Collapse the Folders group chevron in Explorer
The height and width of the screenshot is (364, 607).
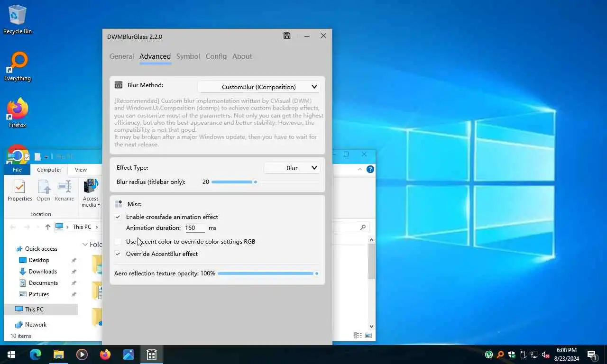(x=85, y=245)
